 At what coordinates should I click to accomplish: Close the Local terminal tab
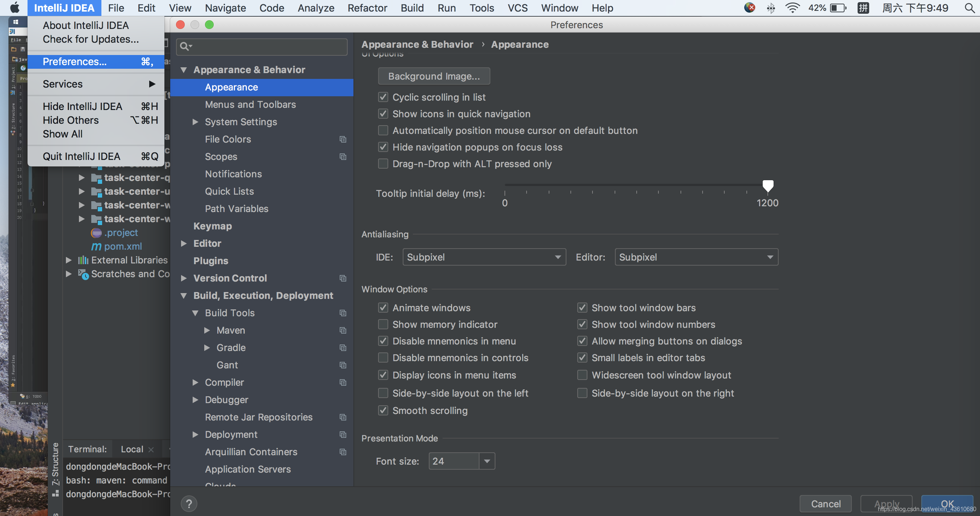point(151,449)
